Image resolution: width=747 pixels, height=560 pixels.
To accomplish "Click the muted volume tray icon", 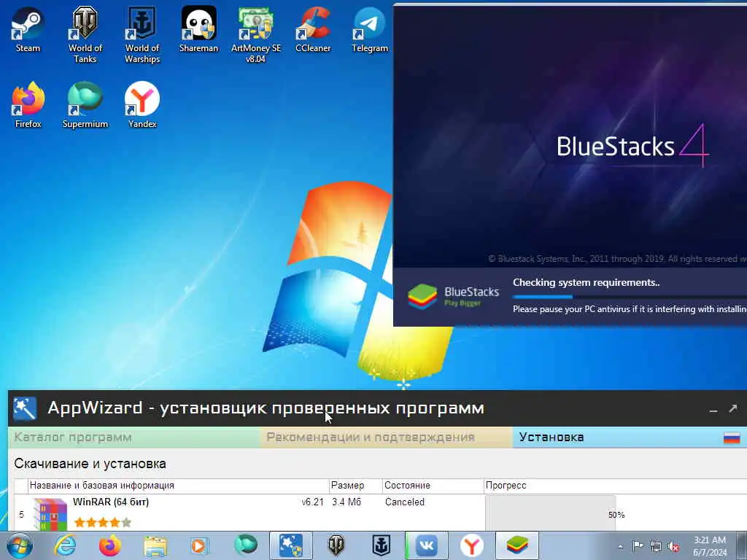I will [x=673, y=547].
